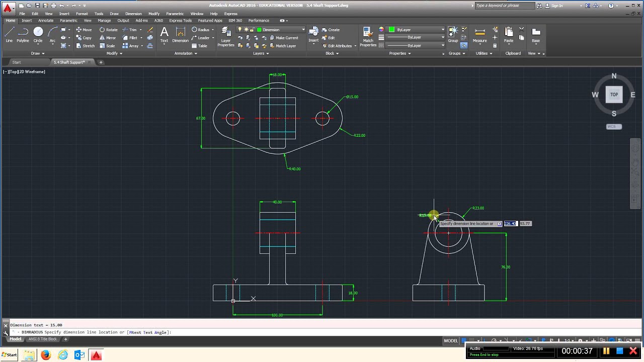The height and width of the screenshot is (362, 644).
Task: Click the Stretch tool
Action: coord(85,46)
